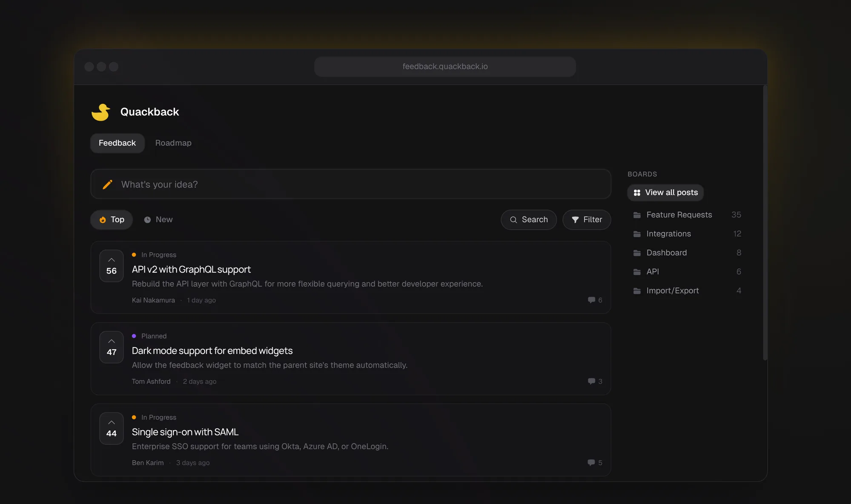Sort posts by New

pyautogui.click(x=158, y=219)
